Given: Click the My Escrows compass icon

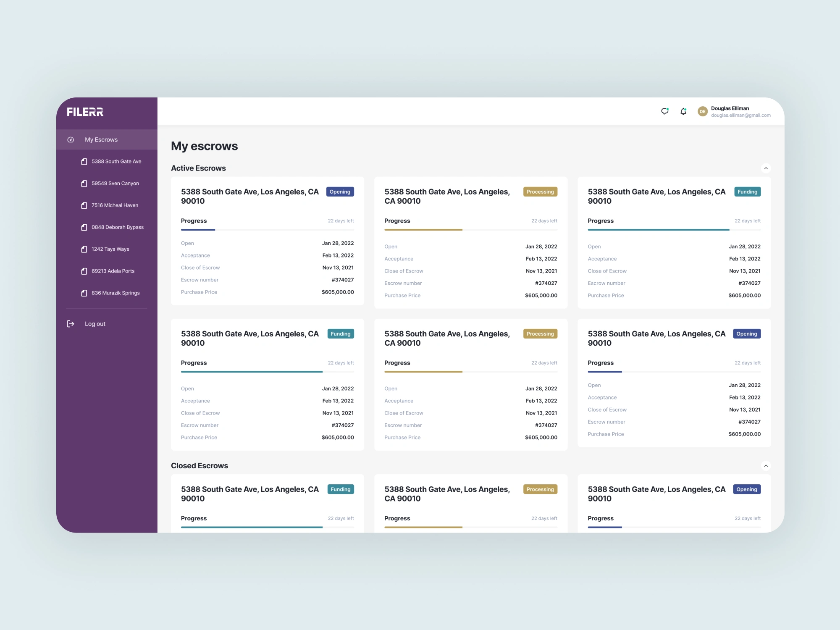Looking at the screenshot, I should pos(71,139).
